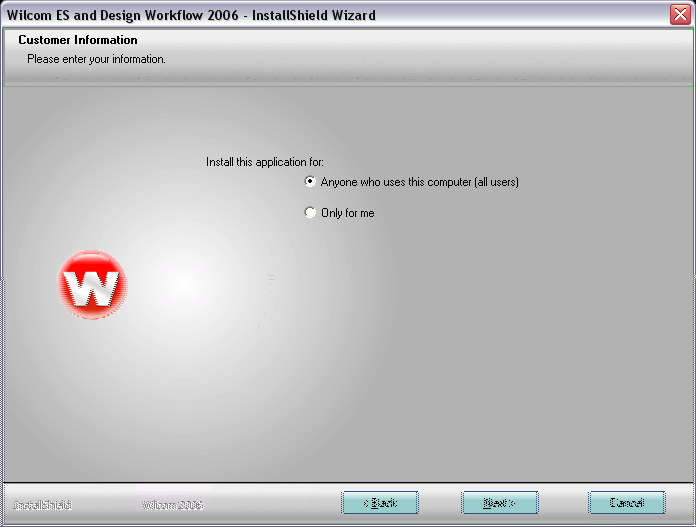This screenshot has width=696, height=527.
Task: Click the Wilcom 2006 label in the footer
Action: click(173, 505)
